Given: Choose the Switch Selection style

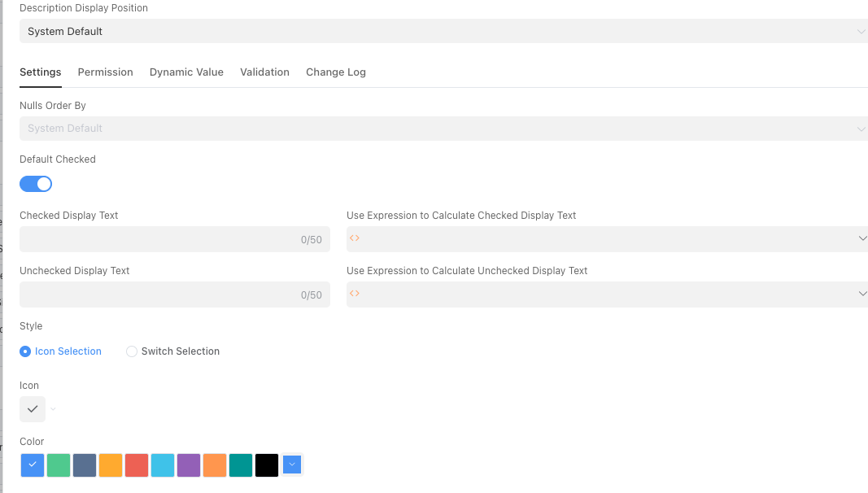Looking at the screenshot, I should [132, 351].
